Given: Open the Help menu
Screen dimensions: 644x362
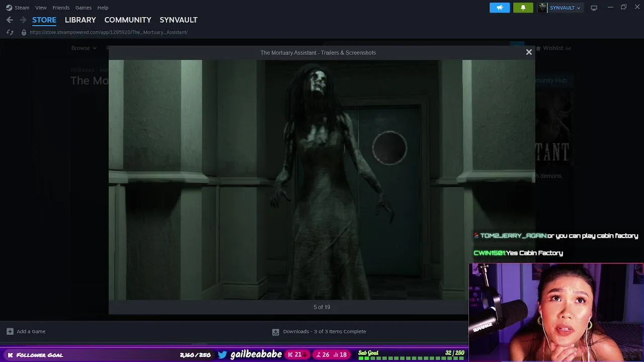Looking at the screenshot, I should [x=103, y=8].
